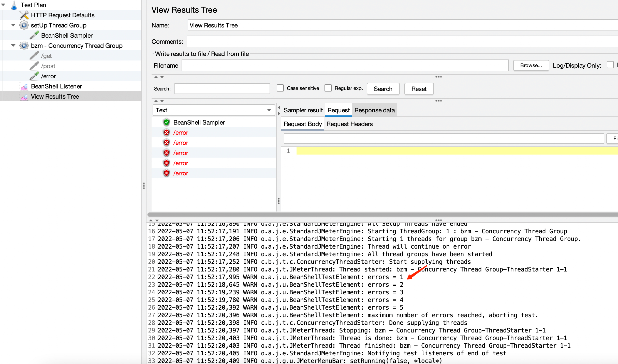Click the HTTP Request Defaults wrench icon

pos(24,15)
